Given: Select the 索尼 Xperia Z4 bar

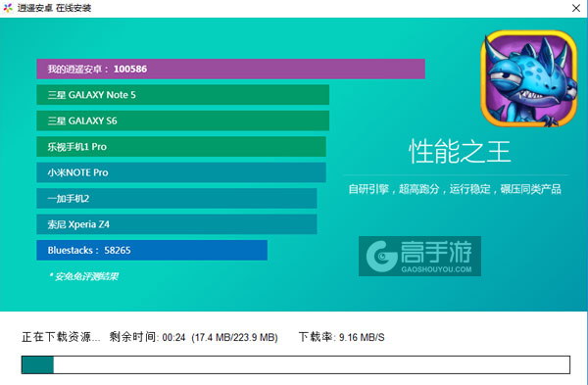Looking at the screenshot, I should coord(176,224).
